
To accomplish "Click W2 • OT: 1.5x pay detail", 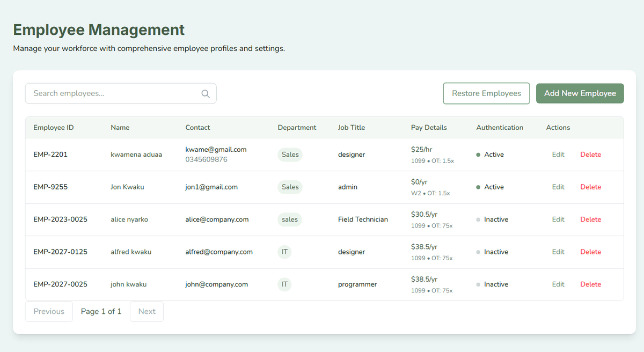I will tap(430, 193).
